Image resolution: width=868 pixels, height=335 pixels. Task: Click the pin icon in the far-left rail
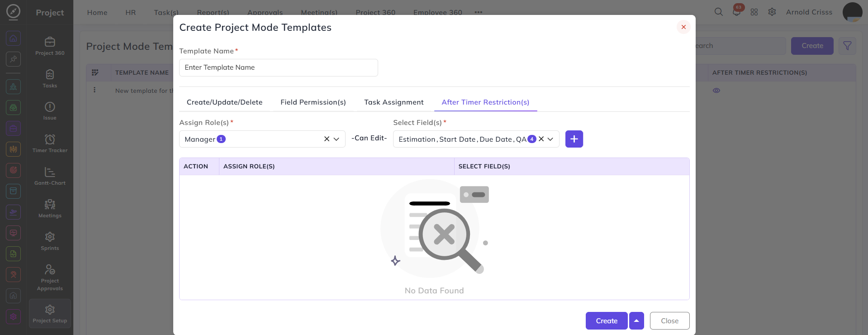[13, 59]
